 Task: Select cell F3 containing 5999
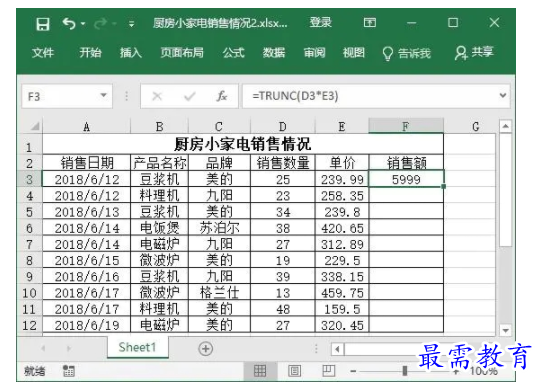click(x=406, y=179)
